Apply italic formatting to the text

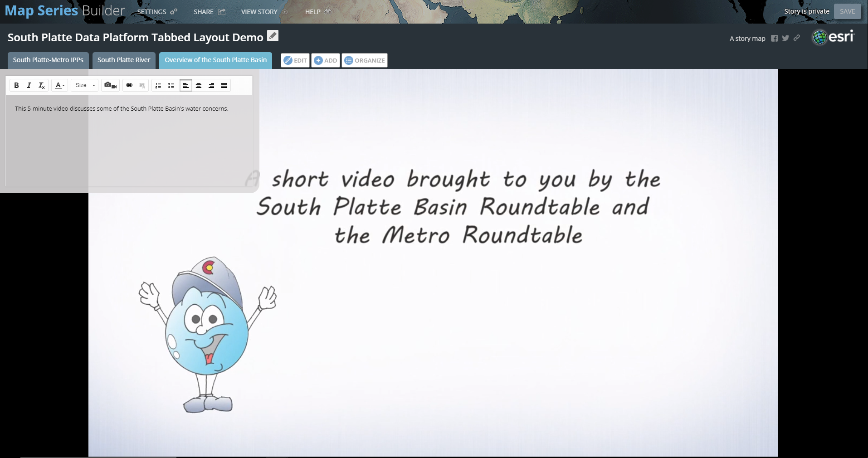click(29, 85)
